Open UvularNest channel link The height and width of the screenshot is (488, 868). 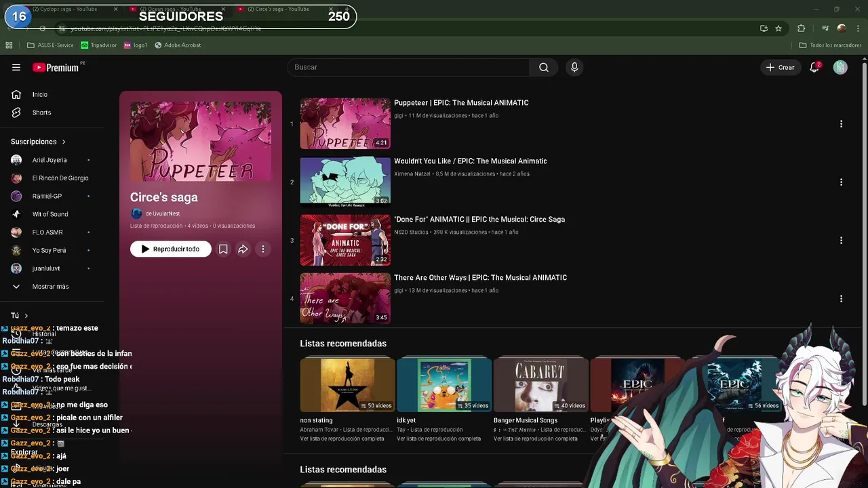click(162, 213)
